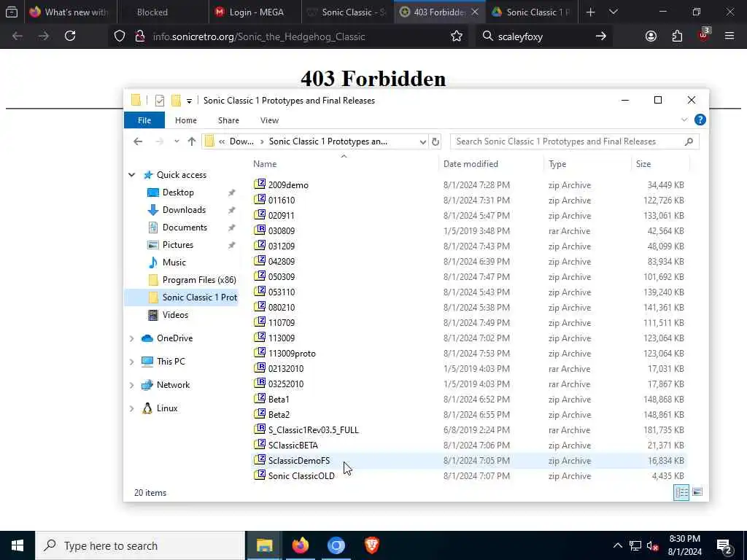Switch to the Login - MEGA browser tab
The image size is (747, 560).
(x=255, y=12)
